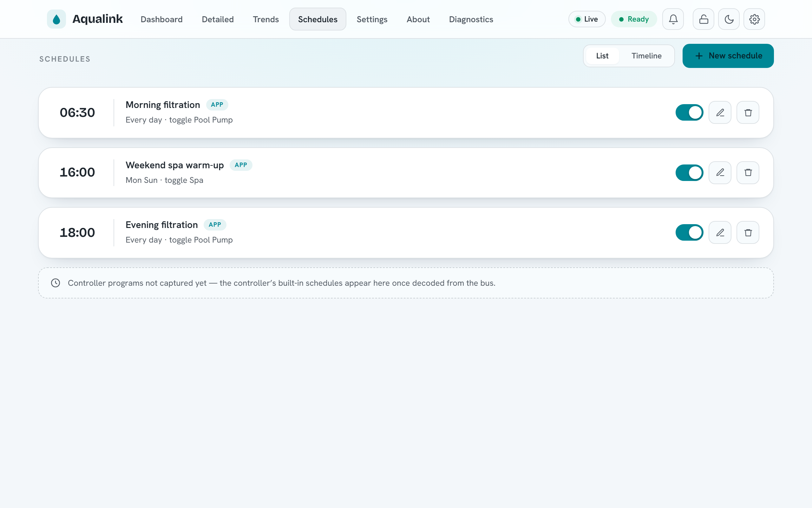Edit the Evening filtration schedule

tap(720, 232)
